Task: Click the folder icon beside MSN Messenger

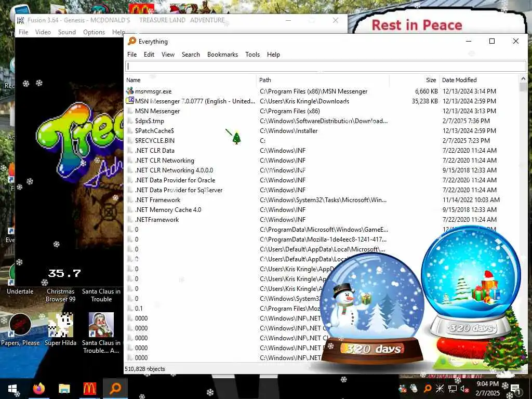Action: (129, 111)
